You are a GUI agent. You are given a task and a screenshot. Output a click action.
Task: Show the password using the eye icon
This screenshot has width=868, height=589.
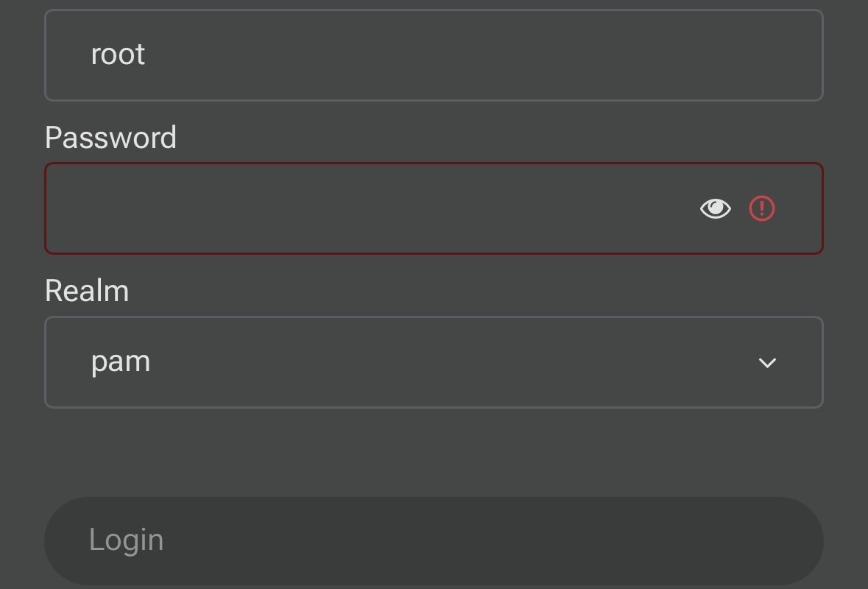pos(715,209)
